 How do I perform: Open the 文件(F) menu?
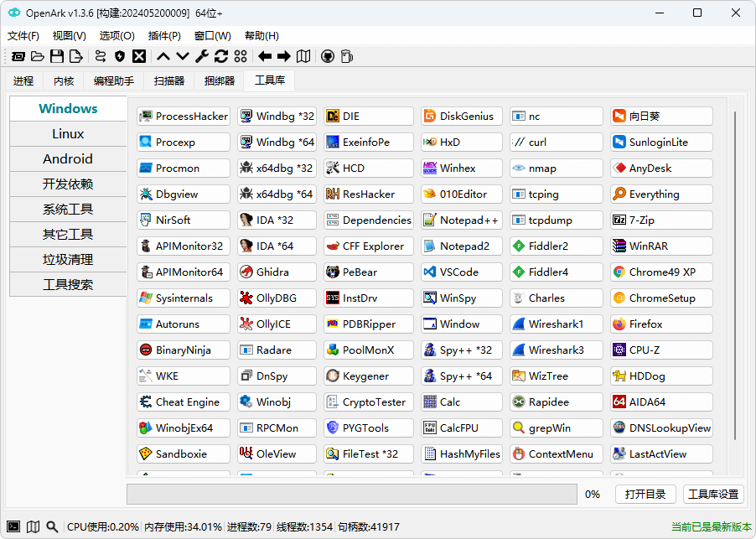23,36
